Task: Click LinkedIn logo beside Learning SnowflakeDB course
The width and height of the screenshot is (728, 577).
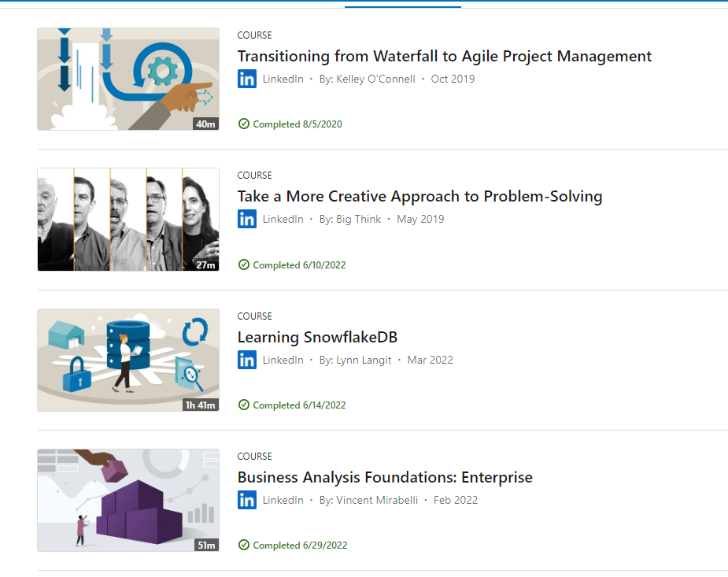Action: (247, 360)
